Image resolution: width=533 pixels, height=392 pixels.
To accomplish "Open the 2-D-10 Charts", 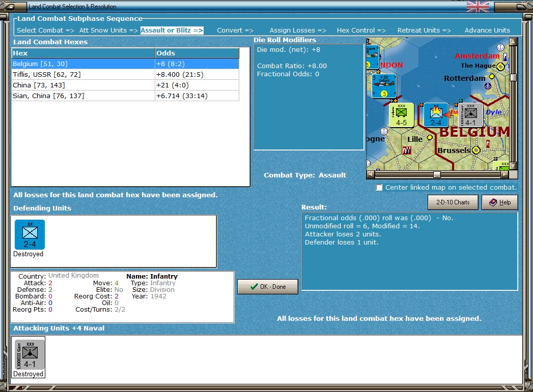I will 453,202.
